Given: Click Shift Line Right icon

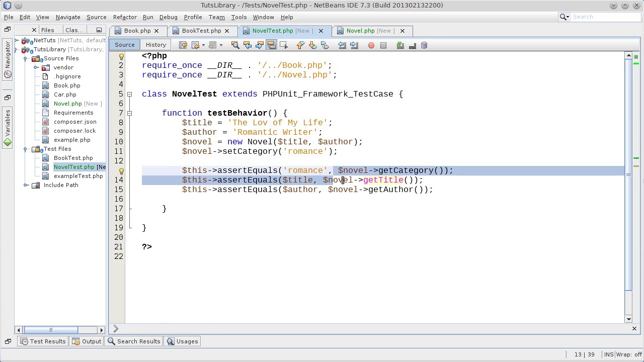Looking at the screenshot, I should (x=354, y=45).
